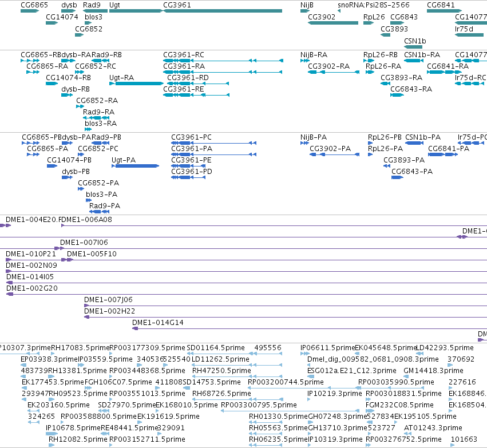Click the CG6843 gene label
Viewport: 487px width, 448px height.
pos(404,17)
